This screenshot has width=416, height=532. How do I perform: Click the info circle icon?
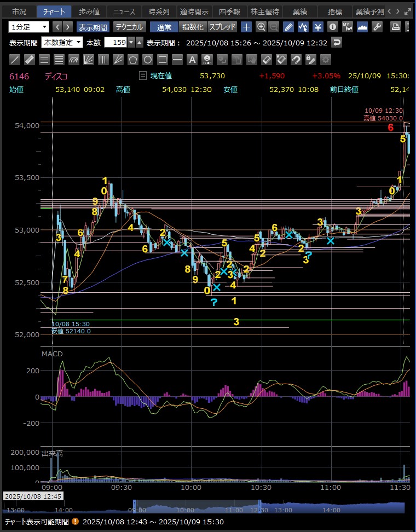coord(332,27)
